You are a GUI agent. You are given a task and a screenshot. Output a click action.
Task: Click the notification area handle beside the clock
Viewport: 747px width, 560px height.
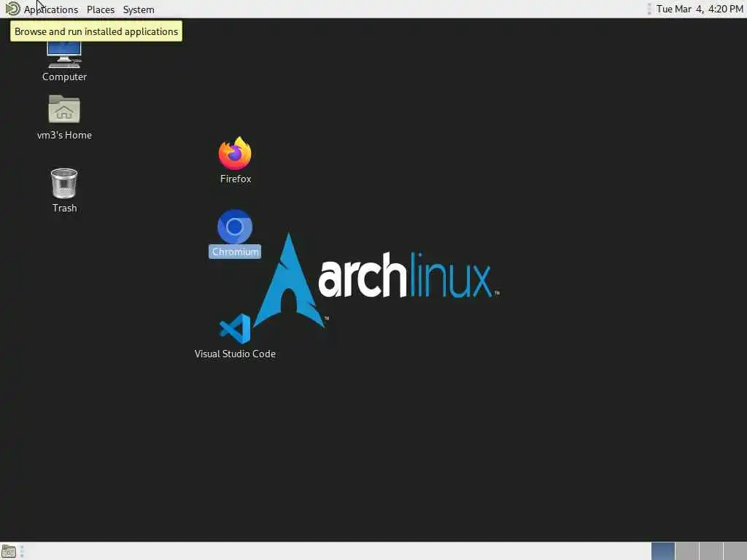(649, 9)
